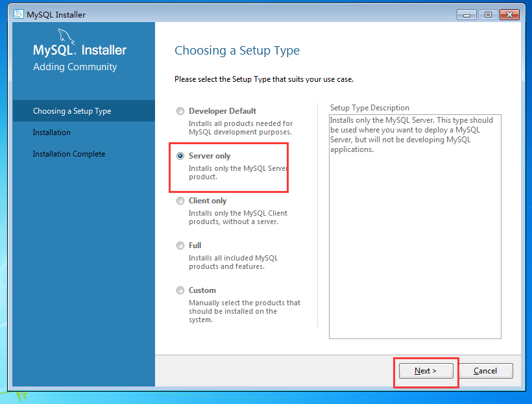Click the Next > button

coord(426,371)
